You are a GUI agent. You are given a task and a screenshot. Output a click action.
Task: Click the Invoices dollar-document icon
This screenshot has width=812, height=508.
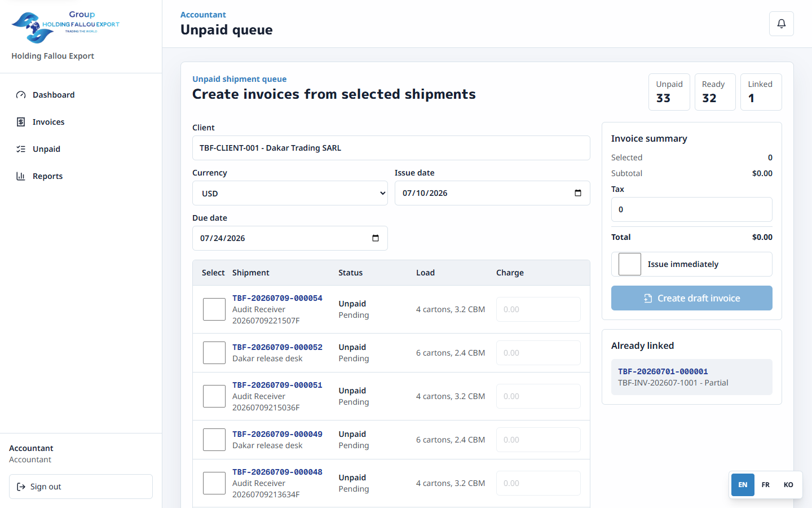tap(21, 122)
